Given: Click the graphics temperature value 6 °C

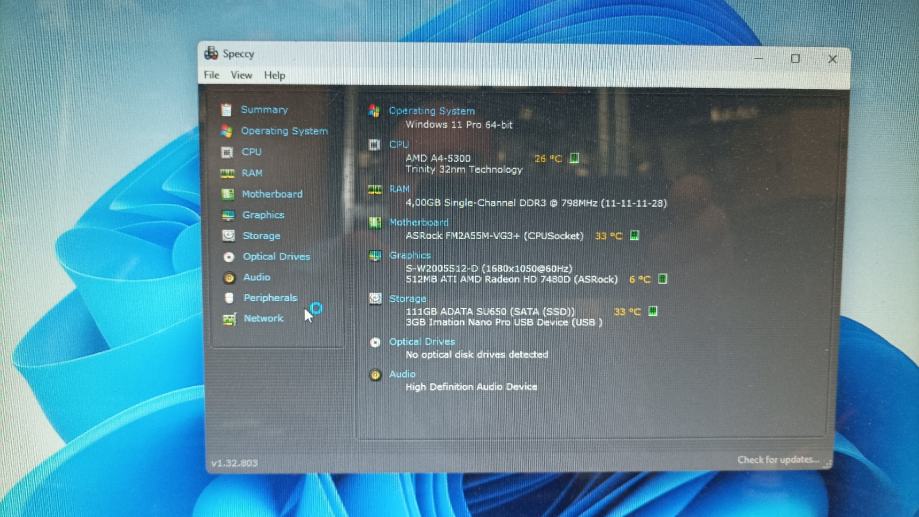Looking at the screenshot, I should pyautogui.click(x=639, y=280).
